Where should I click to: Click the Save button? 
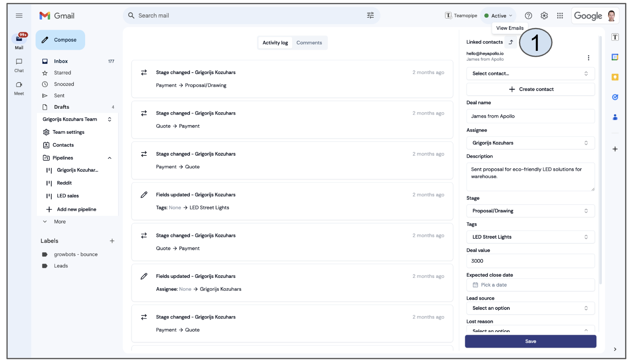coord(530,341)
